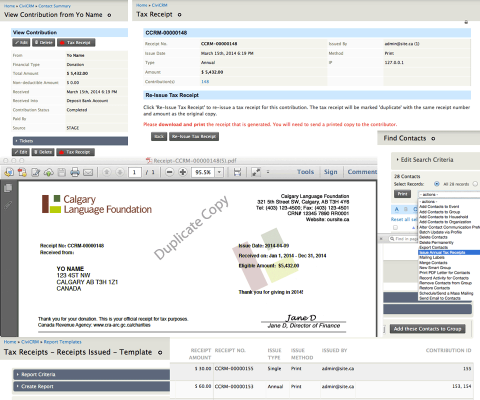Click the PDF page number input field
Screen dimensions: 480x400
[x=135, y=172]
